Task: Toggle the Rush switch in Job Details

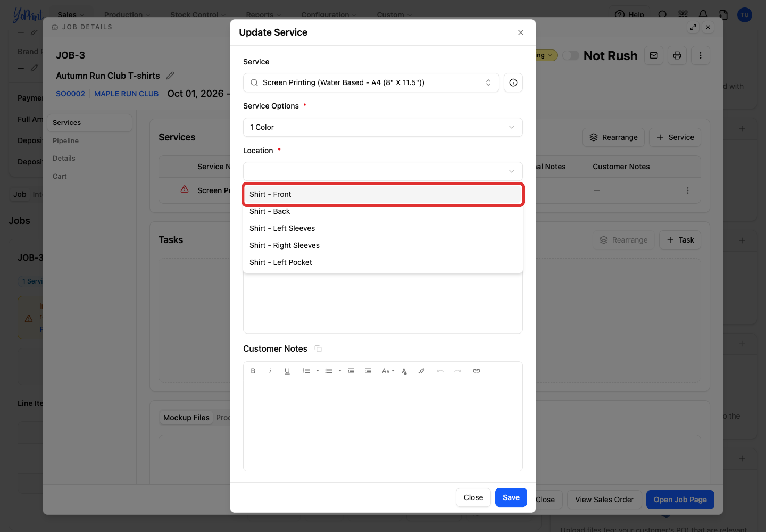Action: click(571, 55)
